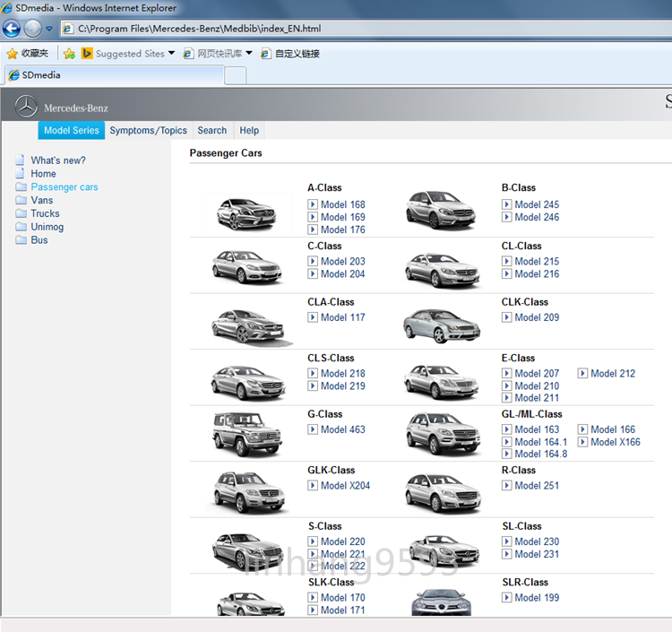Image resolution: width=672 pixels, height=632 pixels.
Task: Open the Help tab
Action: click(249, 130)
